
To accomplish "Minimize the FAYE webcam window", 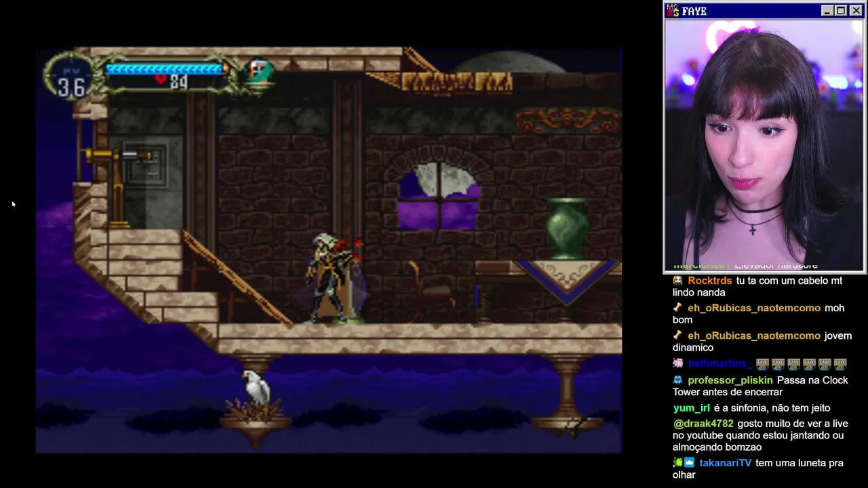I will pos(827,11).
